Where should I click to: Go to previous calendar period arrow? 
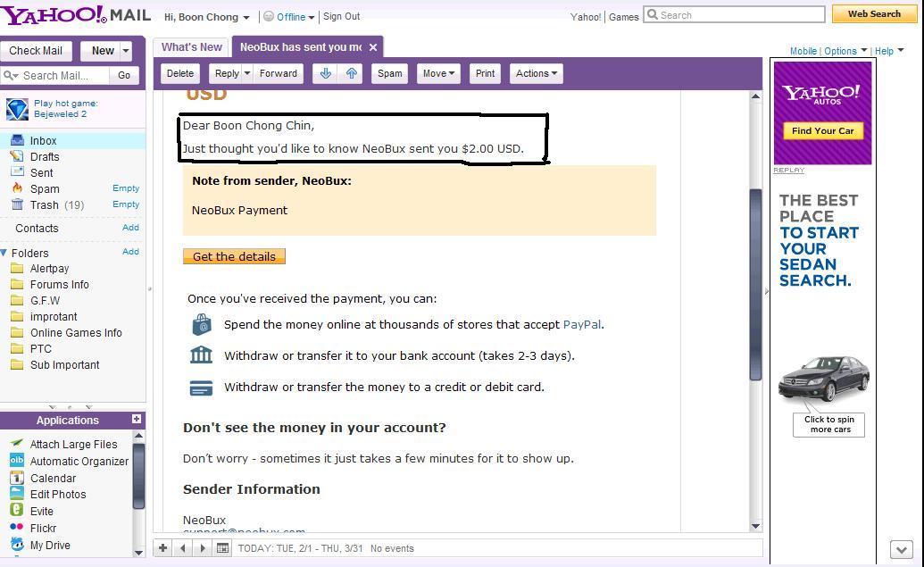click(x=183, y=548)
